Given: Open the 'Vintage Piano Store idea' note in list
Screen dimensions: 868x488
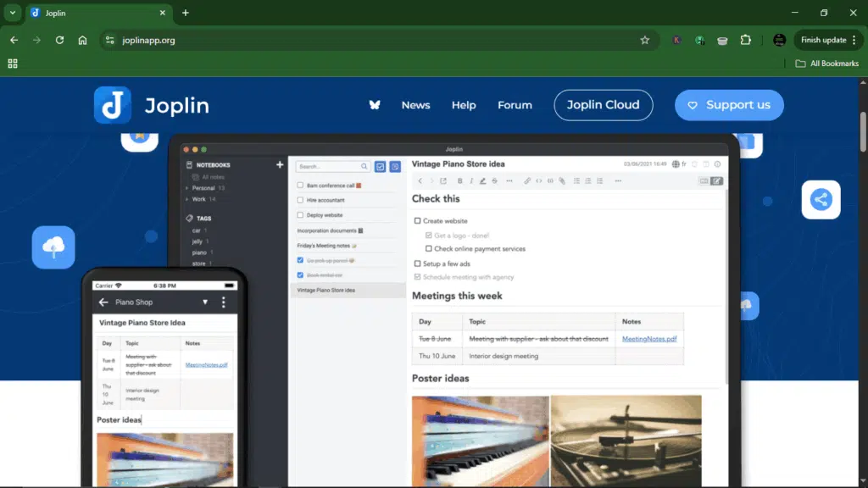Looking at the screenshot, I should 348,290.
